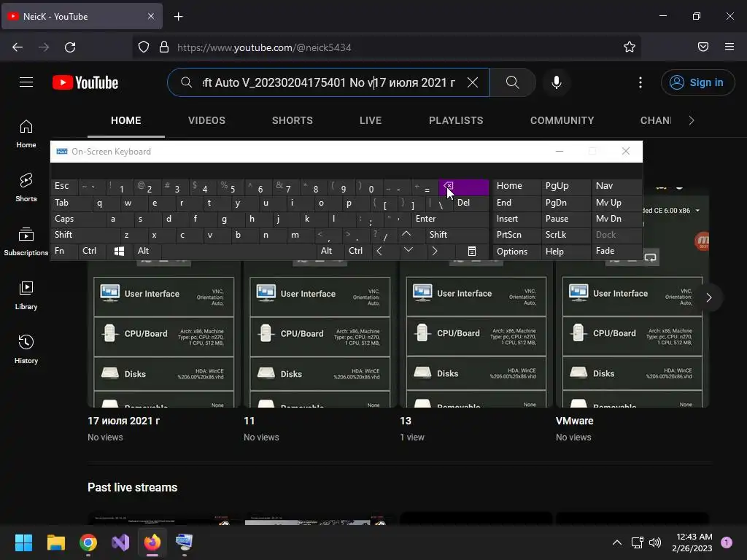This screenshot has height=560, width=747.
Task: Open Visual Studio from the taskbar
Action: tap(120, 542)
